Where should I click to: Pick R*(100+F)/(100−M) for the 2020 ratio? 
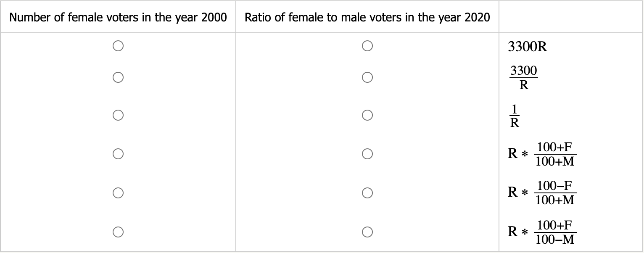pos(367,232)
